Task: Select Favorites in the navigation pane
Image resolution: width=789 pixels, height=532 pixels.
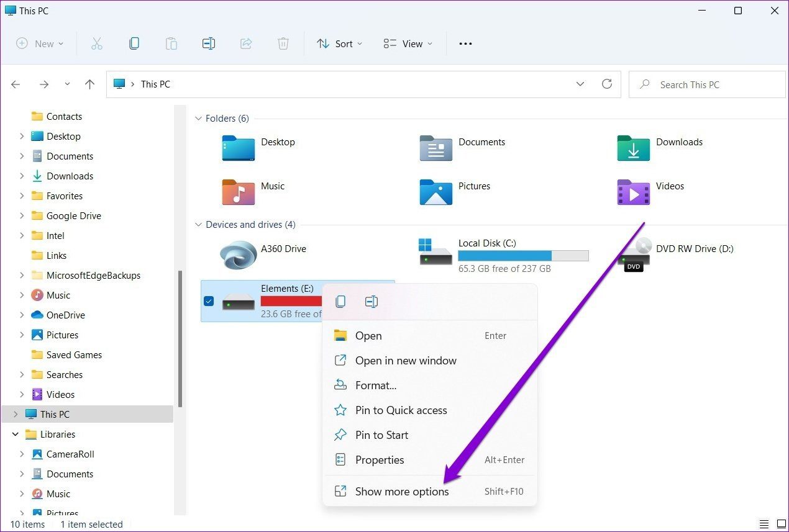Action: pyautogui.click(x=65, y=196)
